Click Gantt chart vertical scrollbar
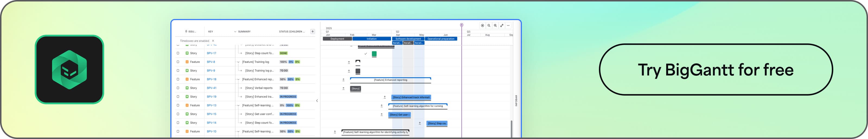Viewport: 868px width, 139px height. point(512,129)
